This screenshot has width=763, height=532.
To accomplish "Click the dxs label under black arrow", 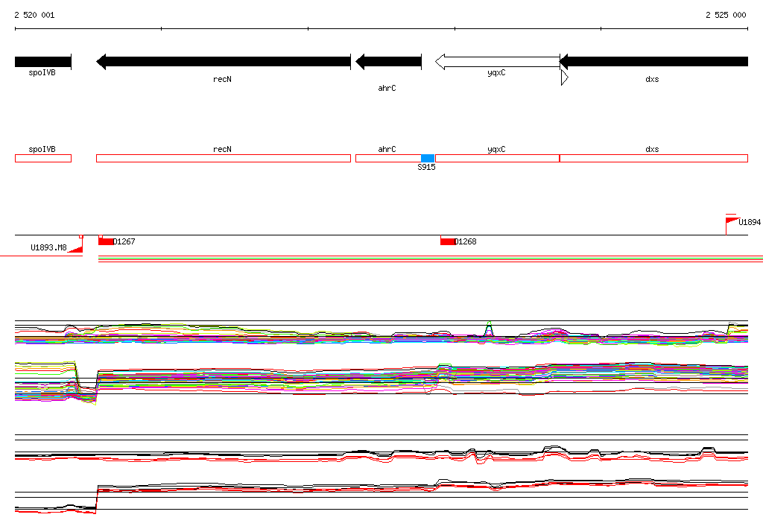I will pyautogui.click(x=652, y=79).
